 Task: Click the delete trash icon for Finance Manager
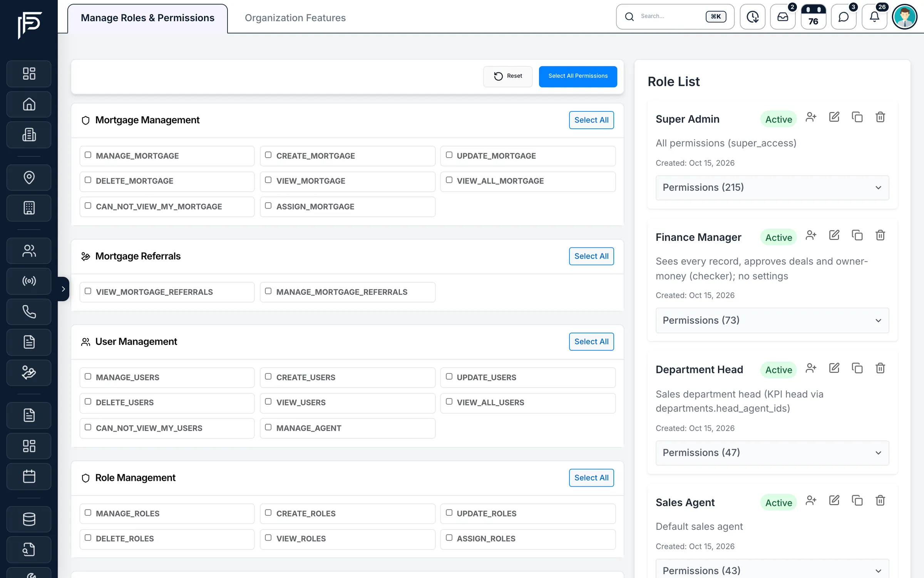880,235
